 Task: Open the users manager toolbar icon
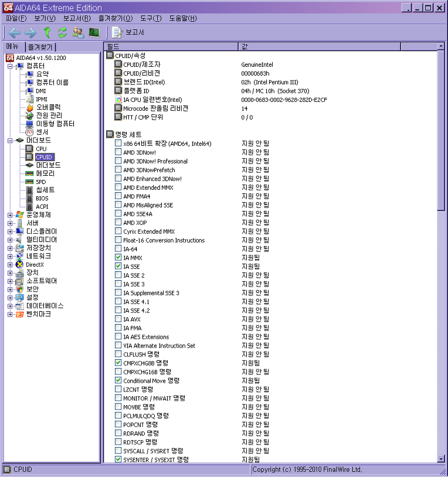coord(78,32)
